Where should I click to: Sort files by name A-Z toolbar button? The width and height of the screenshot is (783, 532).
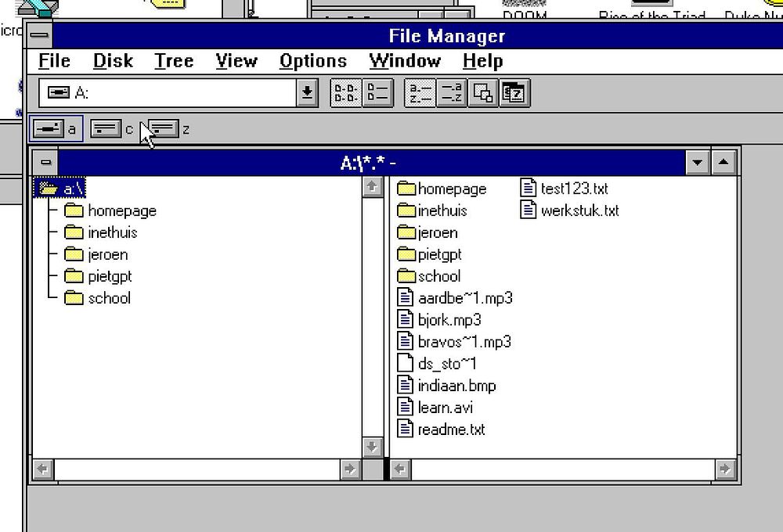pos(420,93)
